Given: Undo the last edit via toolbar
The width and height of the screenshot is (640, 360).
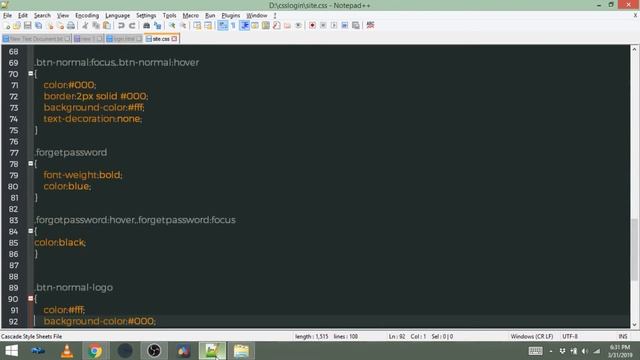Looking at the screenshot, I should pos(121,26).
